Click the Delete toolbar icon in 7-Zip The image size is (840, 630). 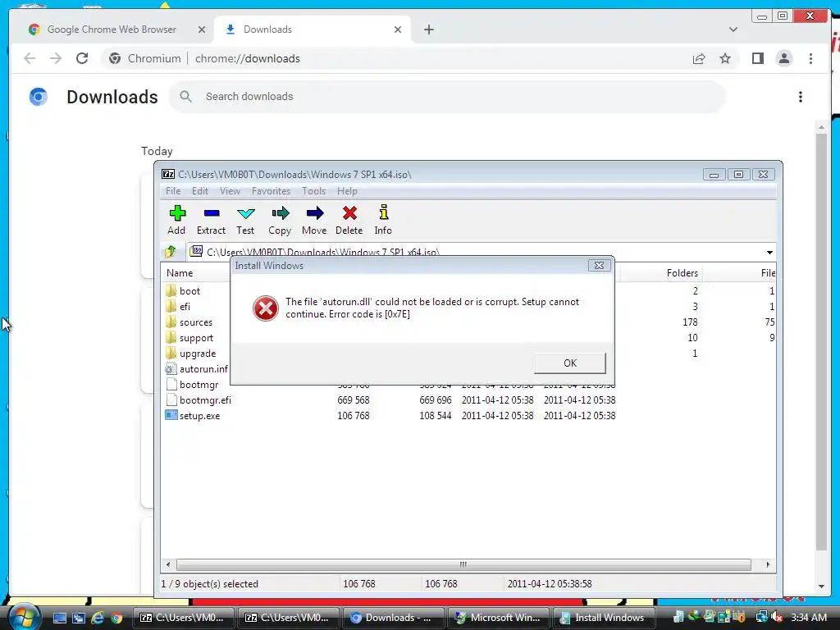point(349,220)
